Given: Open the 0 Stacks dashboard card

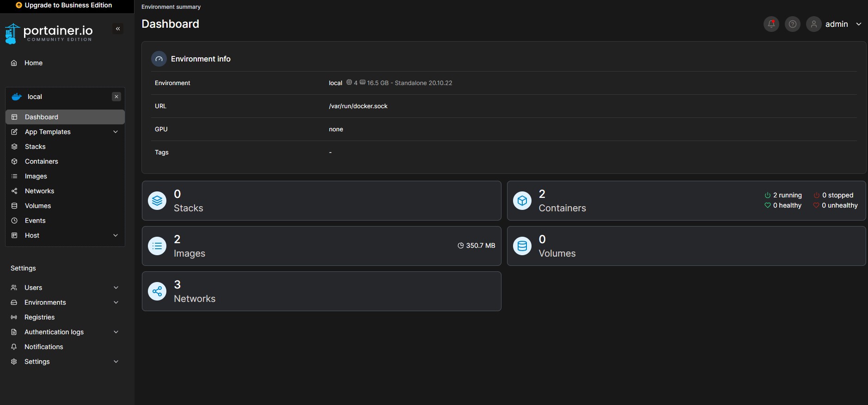Looking at the screenshot, I should (x=322, y=201).
